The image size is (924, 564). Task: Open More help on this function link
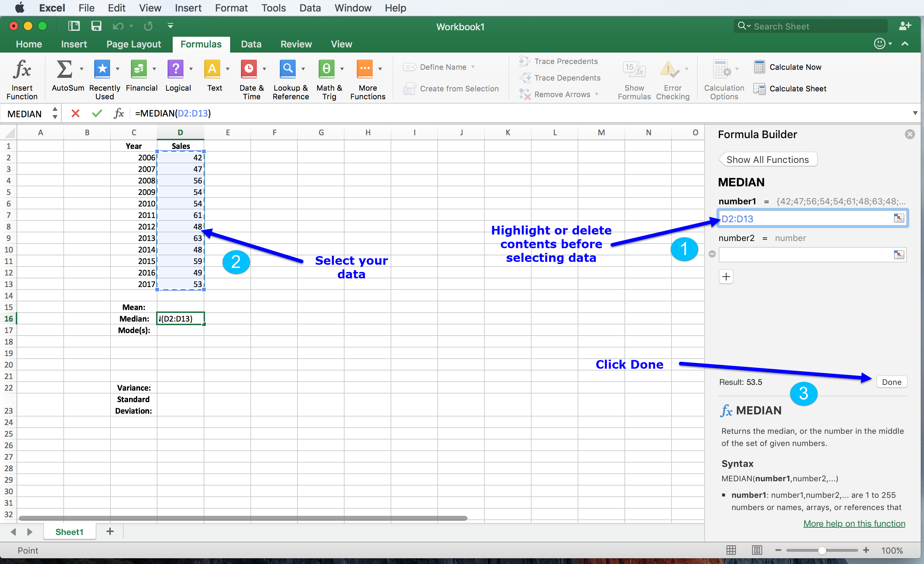pos(854,523)
